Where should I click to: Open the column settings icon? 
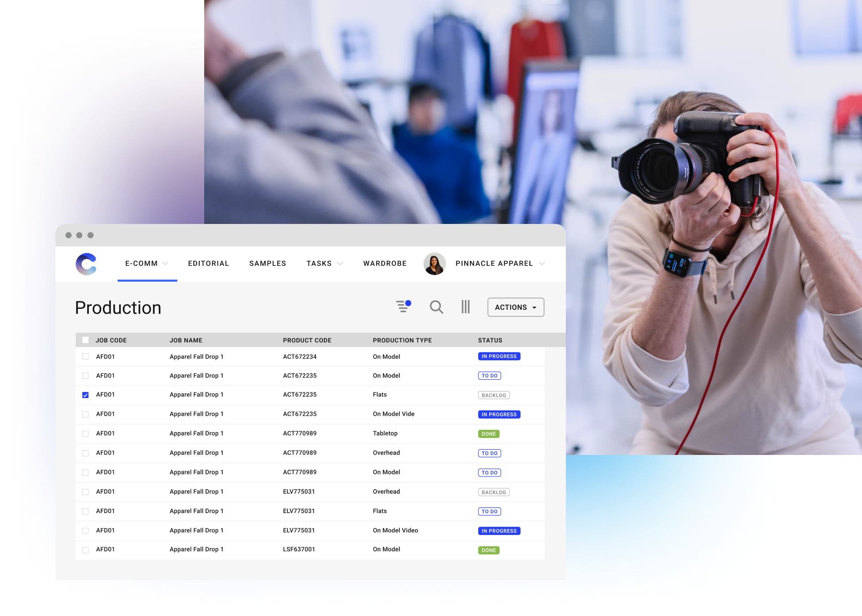pyautogui.click(x=466, y=307)
